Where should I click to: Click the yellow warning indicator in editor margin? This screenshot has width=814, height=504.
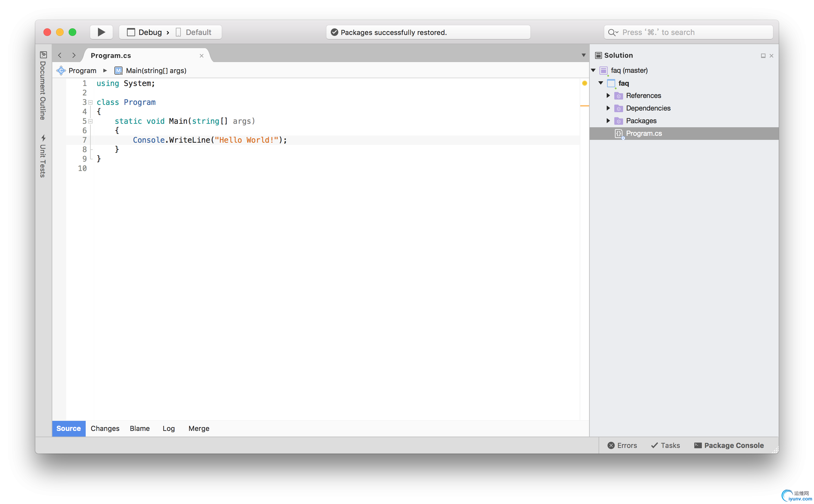tap(584, 83)
